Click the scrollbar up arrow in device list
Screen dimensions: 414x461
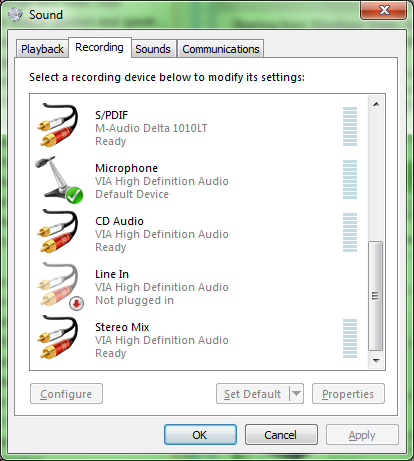376,104
